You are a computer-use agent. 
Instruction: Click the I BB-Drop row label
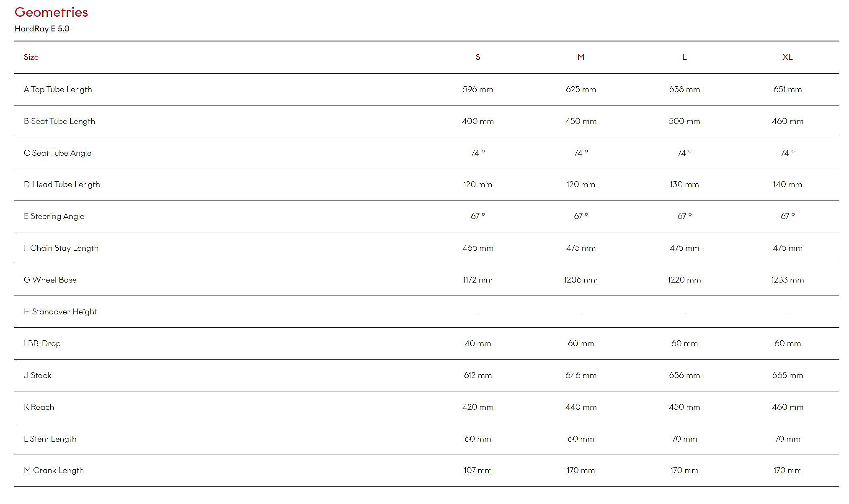(x=42, y=343)
